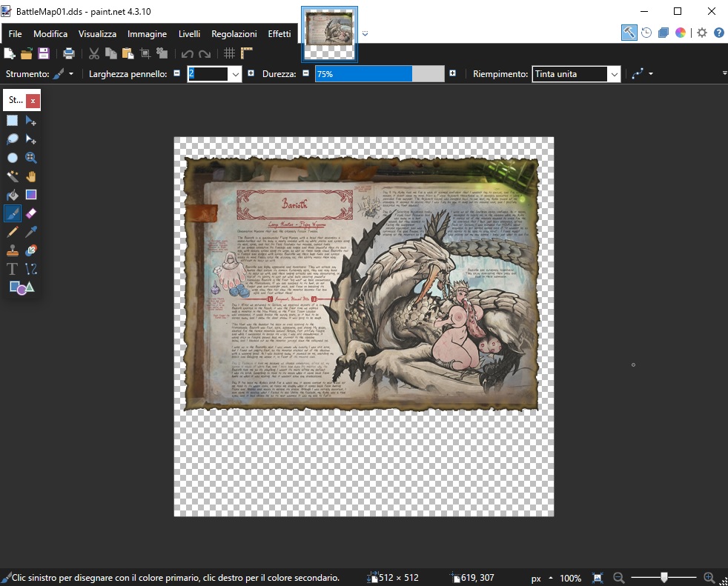Select the Magic Wand tool
The height and width of the screenshot is (586, 728).
pyautogui.click(x=13, y=176)
